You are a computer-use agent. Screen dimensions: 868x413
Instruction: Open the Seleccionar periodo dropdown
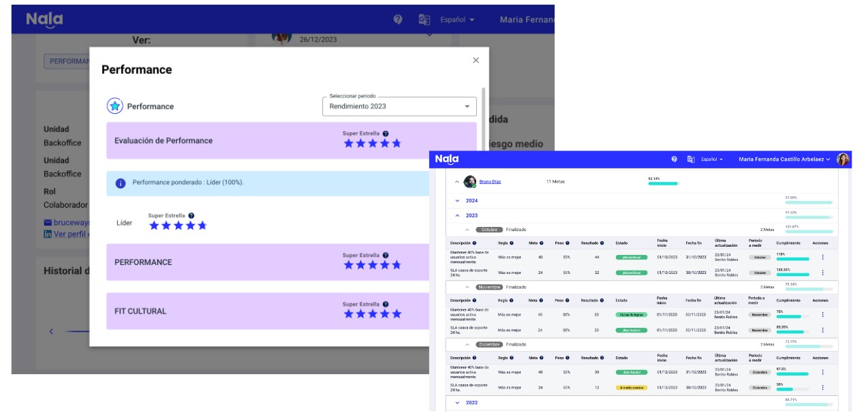pyautogui.click(x=399, y=106)
